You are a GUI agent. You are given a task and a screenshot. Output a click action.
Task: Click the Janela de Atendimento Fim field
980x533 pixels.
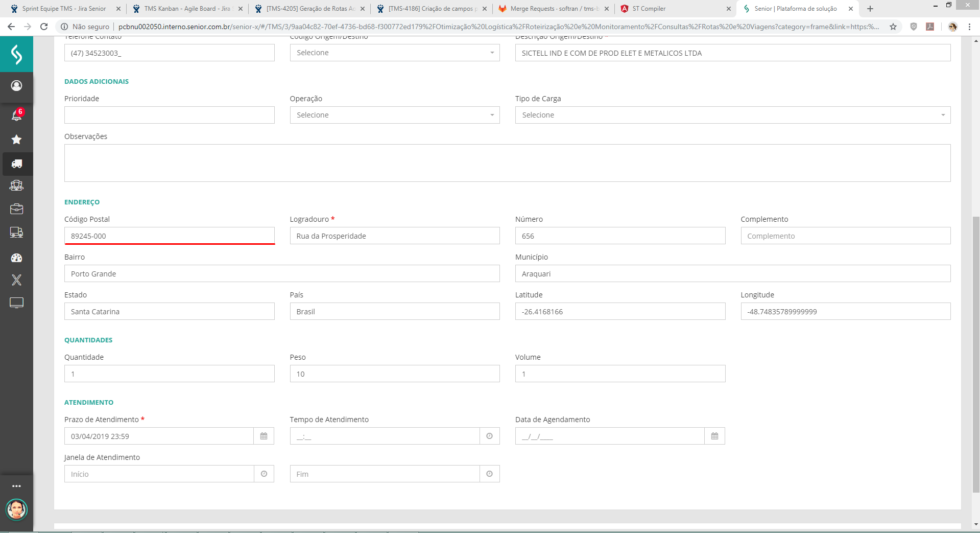coord(385,474)
